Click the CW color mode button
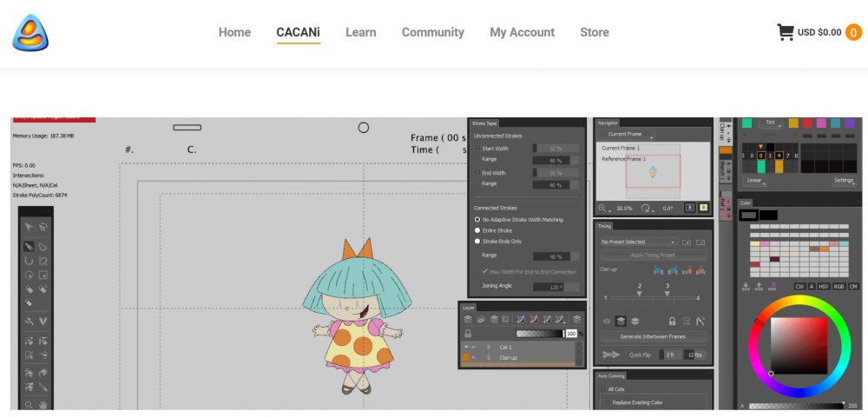 tap(799, 286)
